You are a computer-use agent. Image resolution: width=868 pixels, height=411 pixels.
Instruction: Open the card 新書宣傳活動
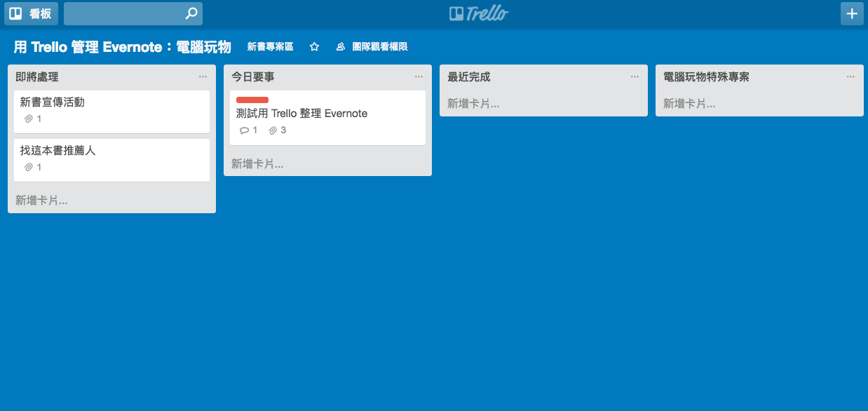111,112
